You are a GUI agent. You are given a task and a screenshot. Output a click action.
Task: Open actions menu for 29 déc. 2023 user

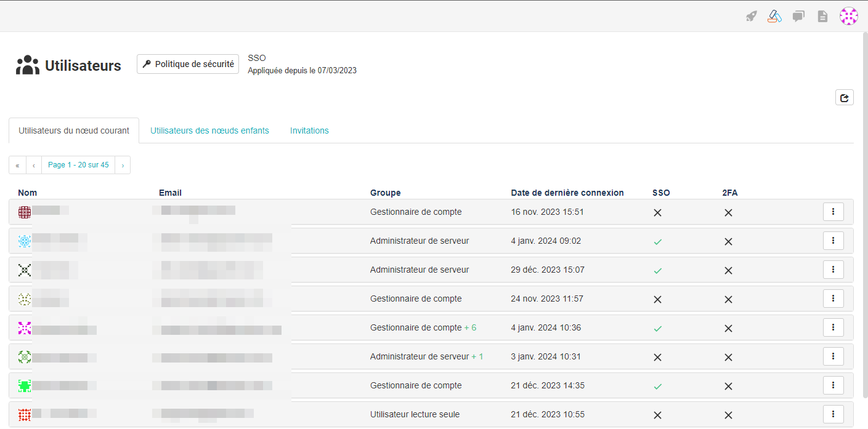[833, 270]
